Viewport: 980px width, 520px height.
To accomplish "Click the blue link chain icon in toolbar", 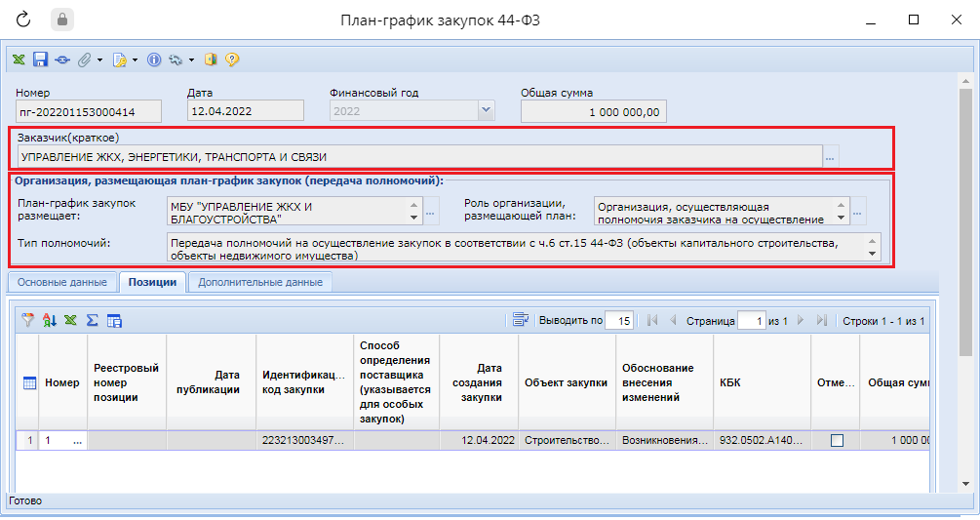I will [x=62, y=60].
